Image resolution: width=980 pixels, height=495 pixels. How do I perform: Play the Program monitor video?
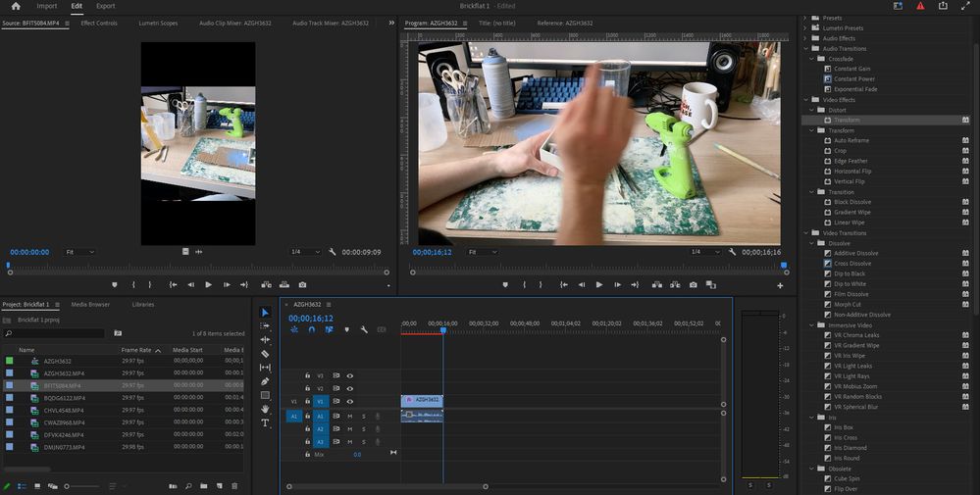pyautogui.click(x=598, y=285)
